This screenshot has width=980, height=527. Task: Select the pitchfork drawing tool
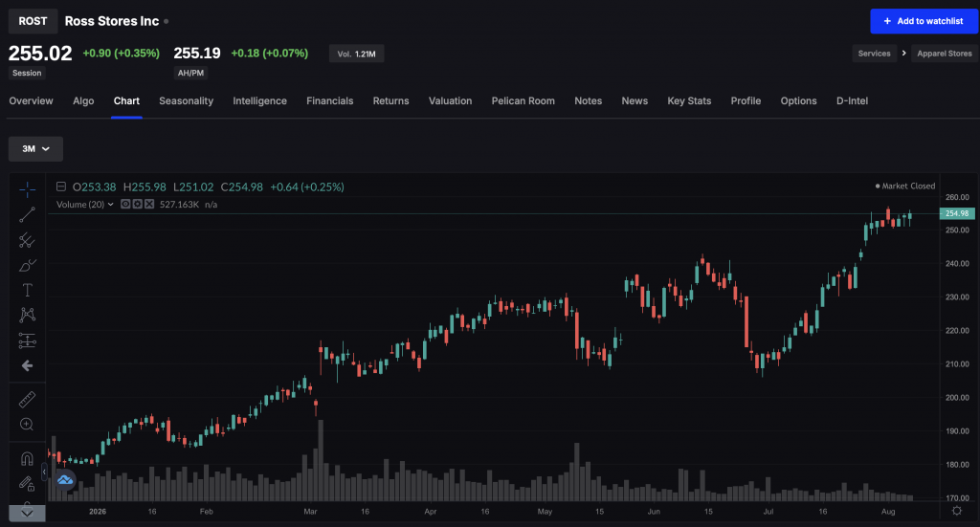(27, 240)
